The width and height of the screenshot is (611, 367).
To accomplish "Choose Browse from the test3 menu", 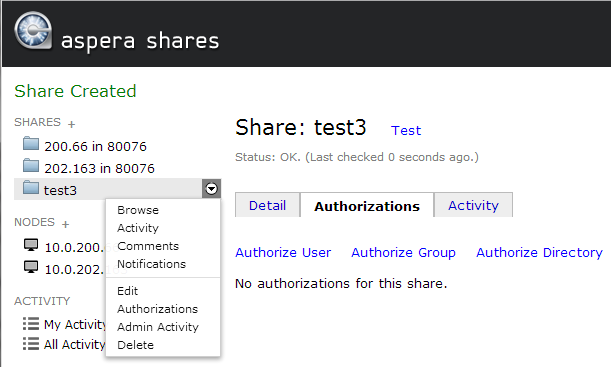I will [138, 210].
